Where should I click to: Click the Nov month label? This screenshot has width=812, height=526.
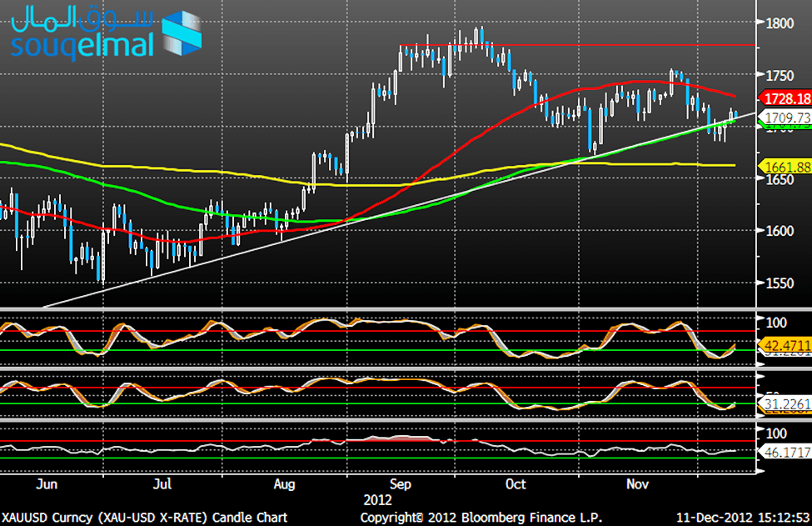[637, 484]
